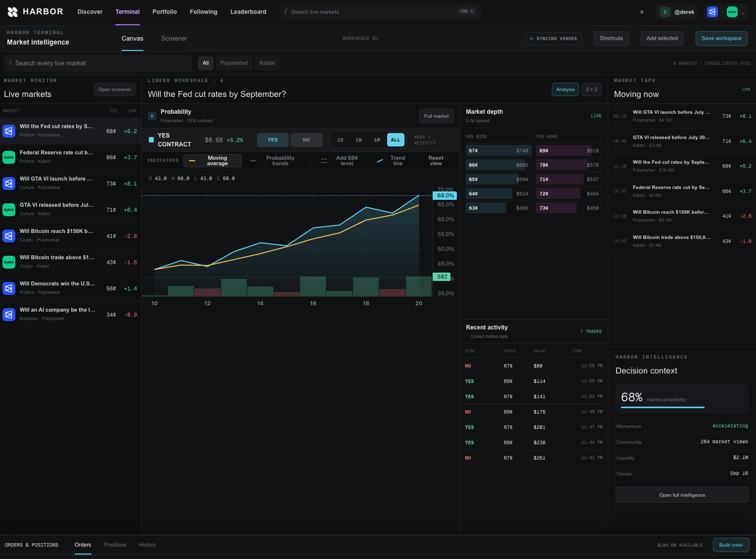Click the Build order button
The image size is (756, 559).
[731, 545]
